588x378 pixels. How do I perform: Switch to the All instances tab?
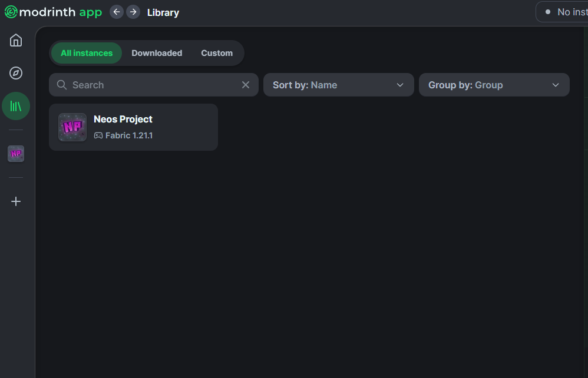(x=87, y=53)
